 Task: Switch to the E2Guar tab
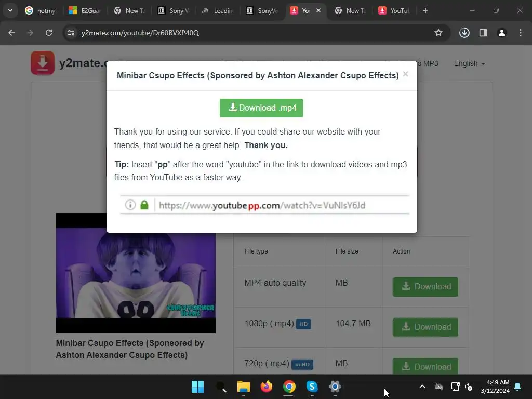[x=85, y=11]
